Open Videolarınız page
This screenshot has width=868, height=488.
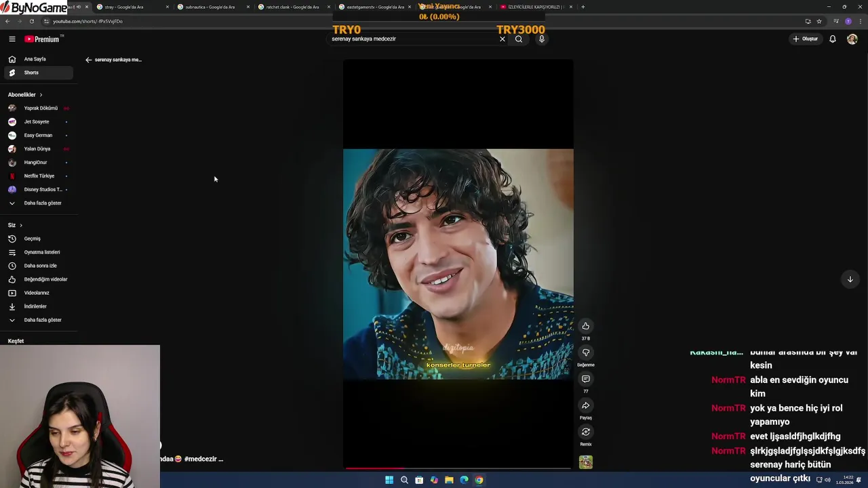point(37,293)
